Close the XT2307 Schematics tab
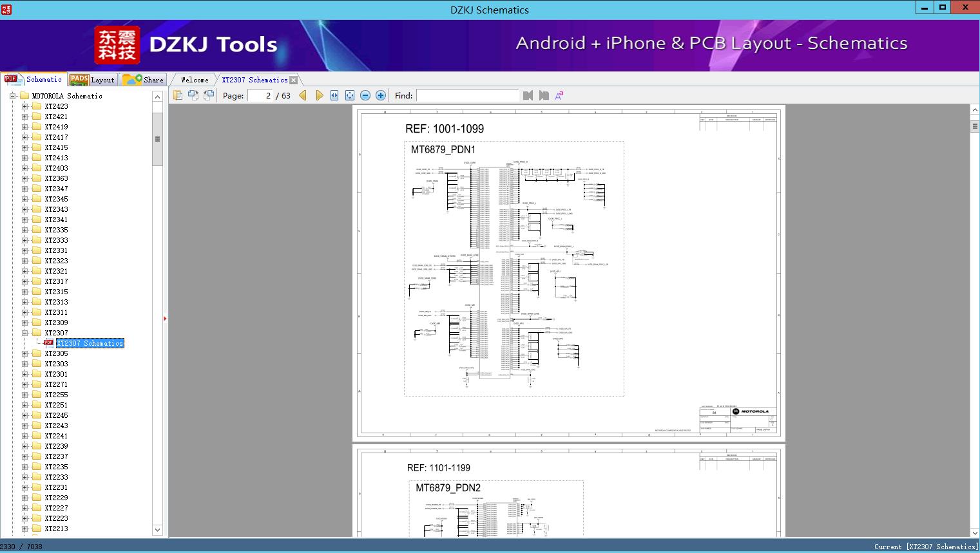This screenshot has height=553, width=980. point(294,80)
